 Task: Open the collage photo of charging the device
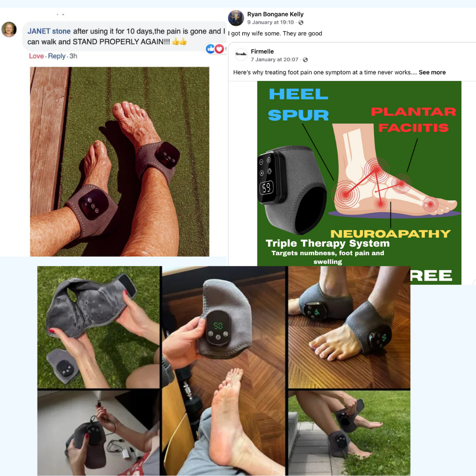98,433
